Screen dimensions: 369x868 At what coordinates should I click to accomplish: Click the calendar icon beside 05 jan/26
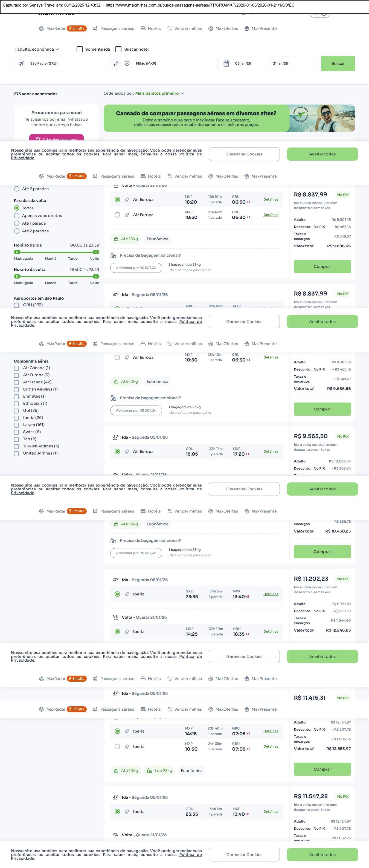coord(226,63)
